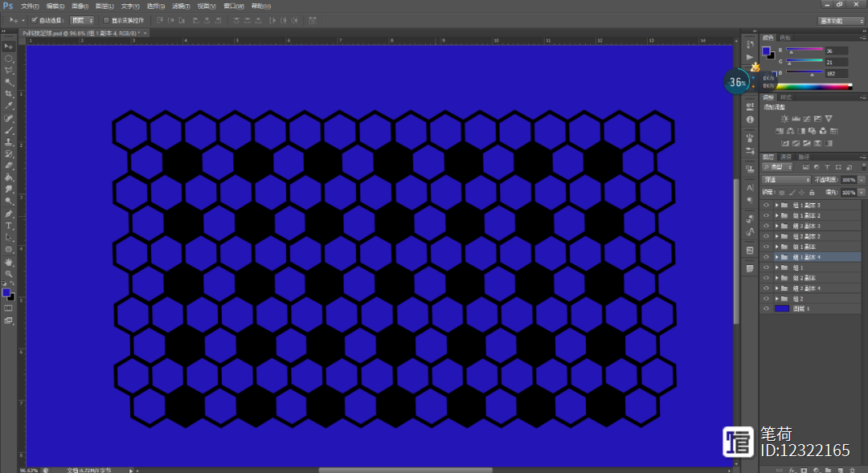
Task: Expand the 组 1 副本 3 group
Action: pyautogui.click(x=776, y=206)
